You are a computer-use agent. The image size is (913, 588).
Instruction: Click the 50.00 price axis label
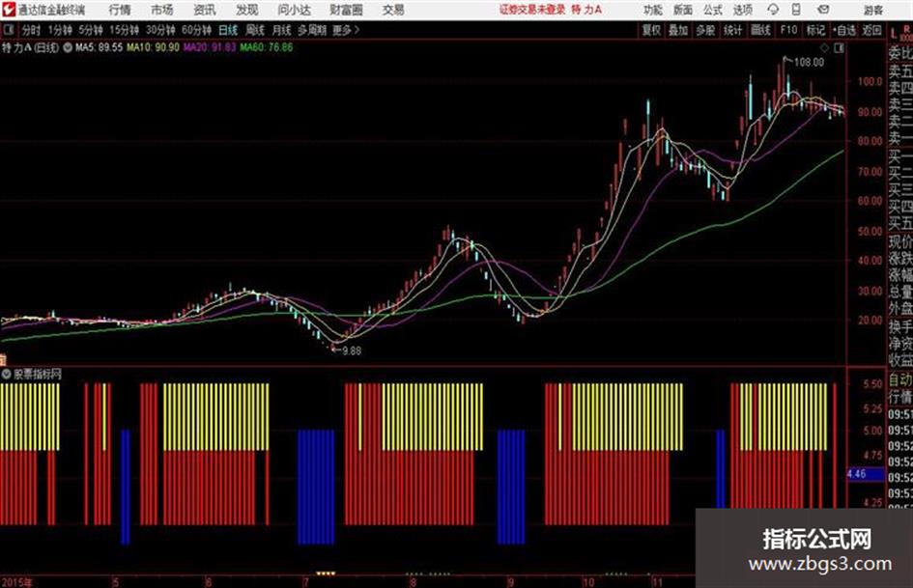click(x=870, y=231)
